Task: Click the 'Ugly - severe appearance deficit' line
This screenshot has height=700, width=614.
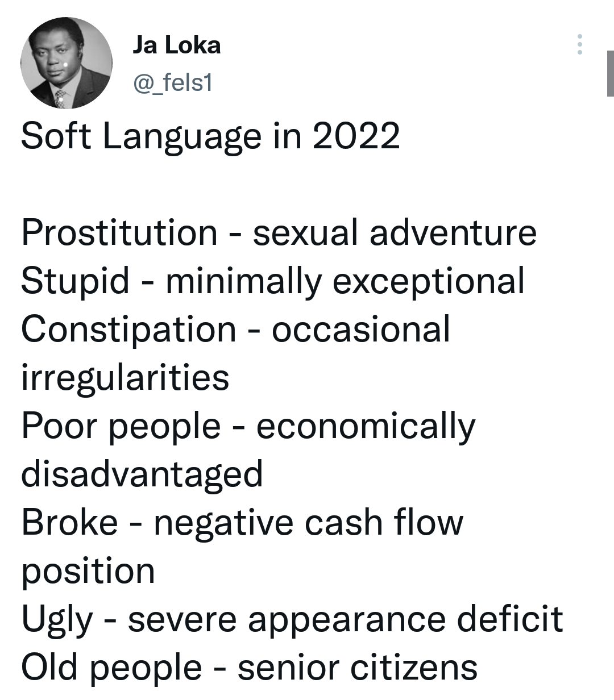Action: point(292,619)
